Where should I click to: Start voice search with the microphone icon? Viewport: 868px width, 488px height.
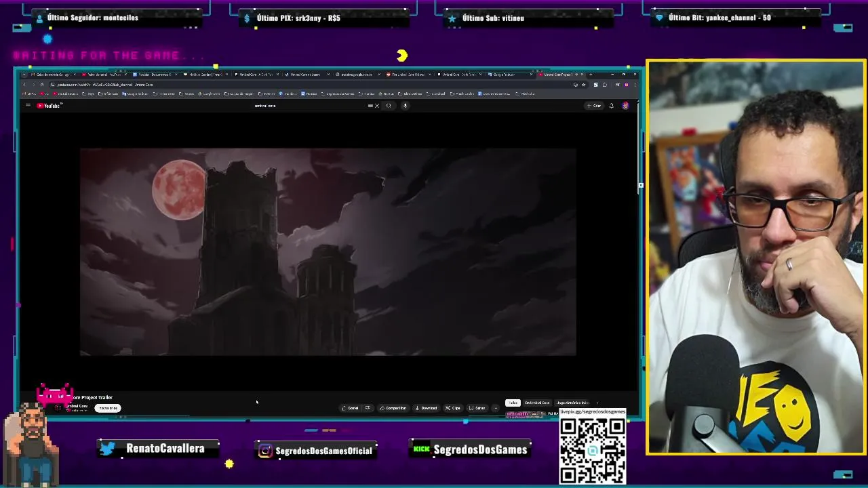(x=405, y=106)
